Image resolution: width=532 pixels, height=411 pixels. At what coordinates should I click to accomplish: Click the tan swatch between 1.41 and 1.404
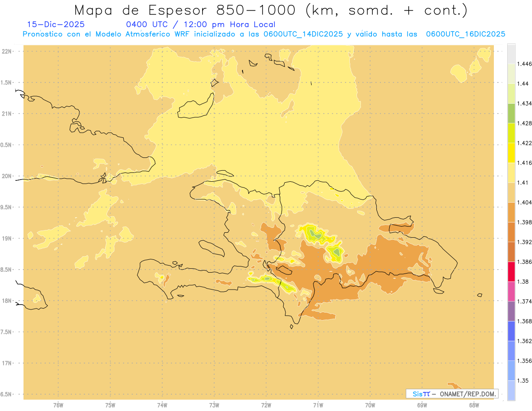click(x=511, y=192)
